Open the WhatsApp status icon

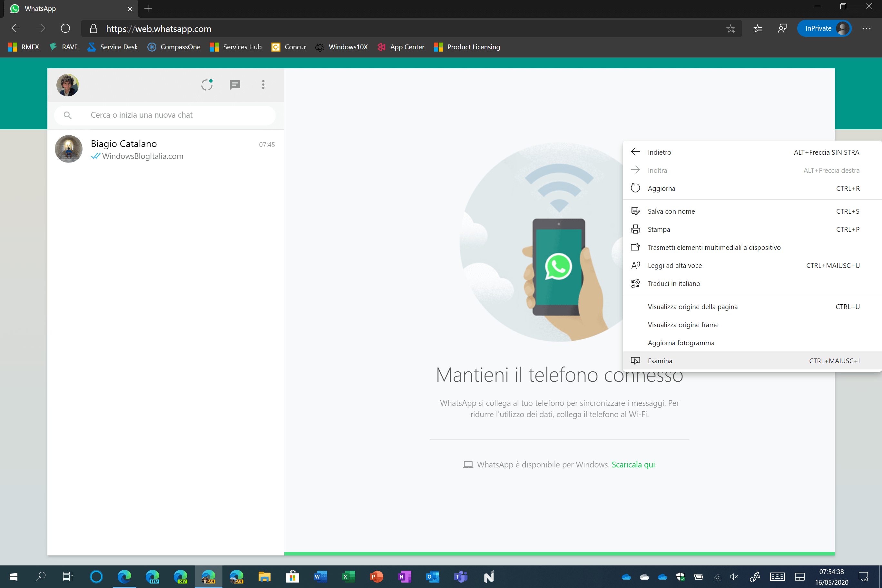pyautogui.click(x=207, y=85)
